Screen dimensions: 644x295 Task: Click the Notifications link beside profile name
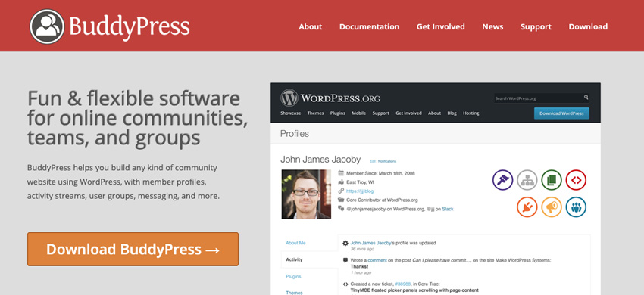[x=387, y=161]
